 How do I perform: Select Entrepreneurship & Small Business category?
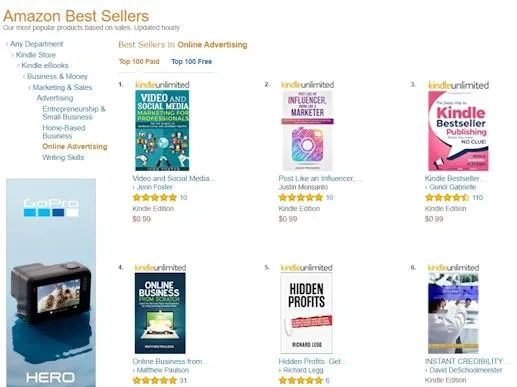(74, 113)
